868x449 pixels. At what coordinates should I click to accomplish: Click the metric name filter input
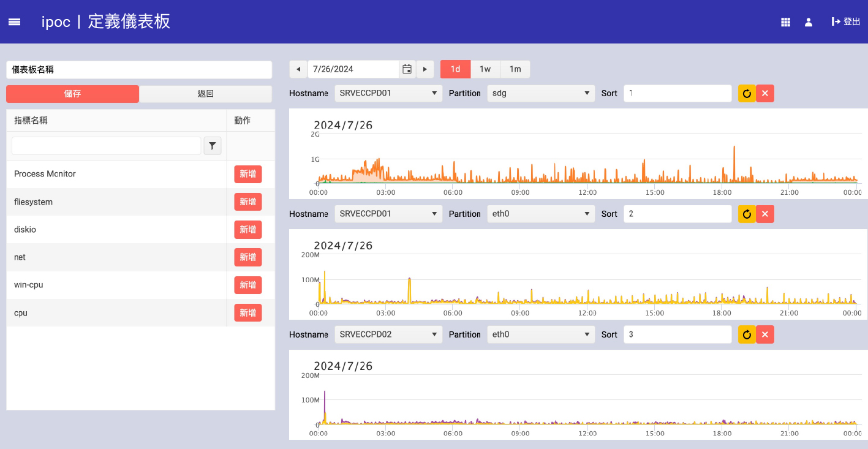pyautogui.click(x=106, y=146)
